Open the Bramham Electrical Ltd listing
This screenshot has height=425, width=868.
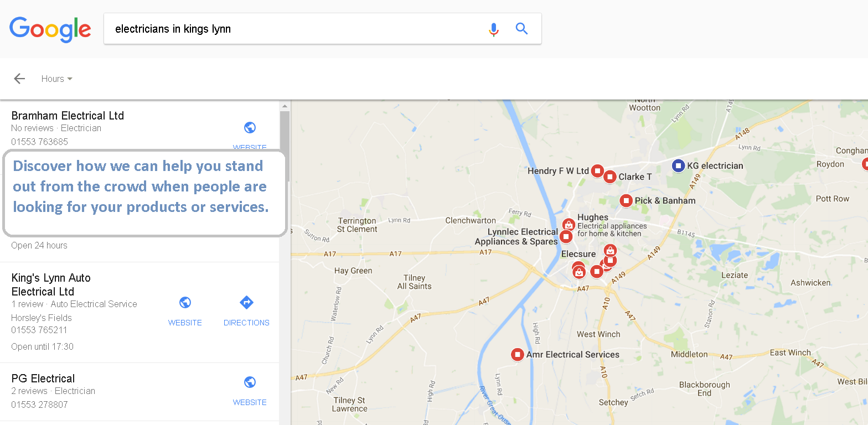68,116
